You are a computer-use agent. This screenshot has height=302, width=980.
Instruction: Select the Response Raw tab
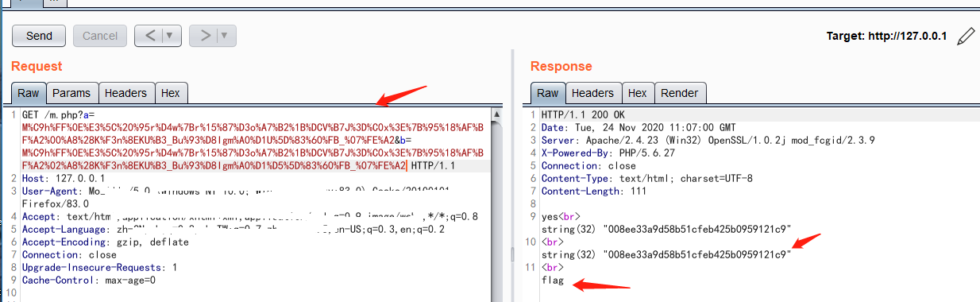548,93
